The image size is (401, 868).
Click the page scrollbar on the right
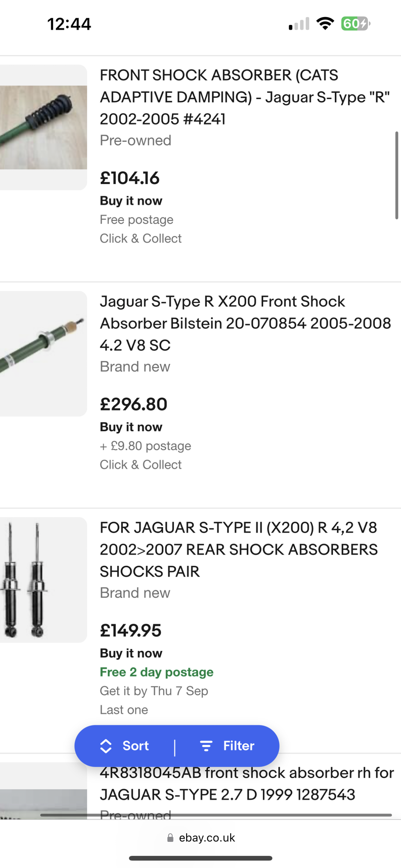click(x=396, y=174)
